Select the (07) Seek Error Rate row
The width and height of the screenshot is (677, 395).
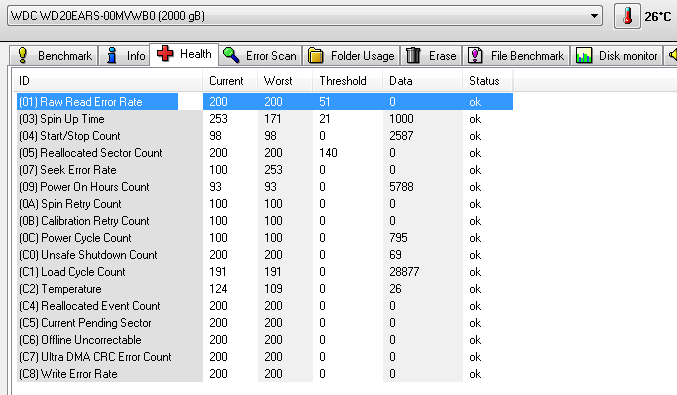(264, 170)
